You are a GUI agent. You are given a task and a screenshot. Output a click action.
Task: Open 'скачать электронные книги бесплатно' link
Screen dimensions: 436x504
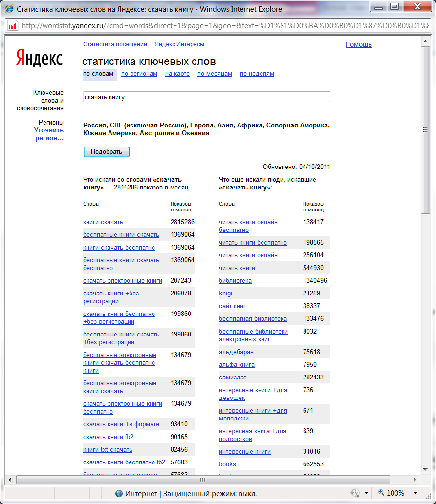coord(123,408)
